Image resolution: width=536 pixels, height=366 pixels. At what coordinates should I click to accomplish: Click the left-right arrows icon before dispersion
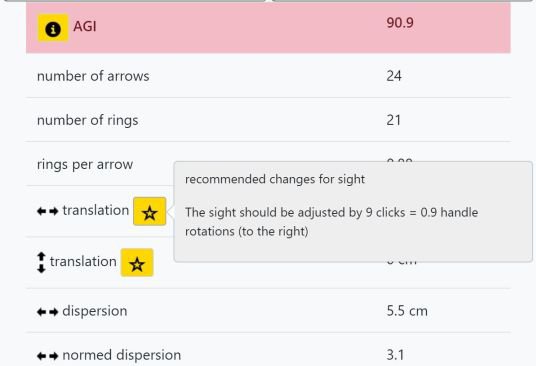[48, 312]
